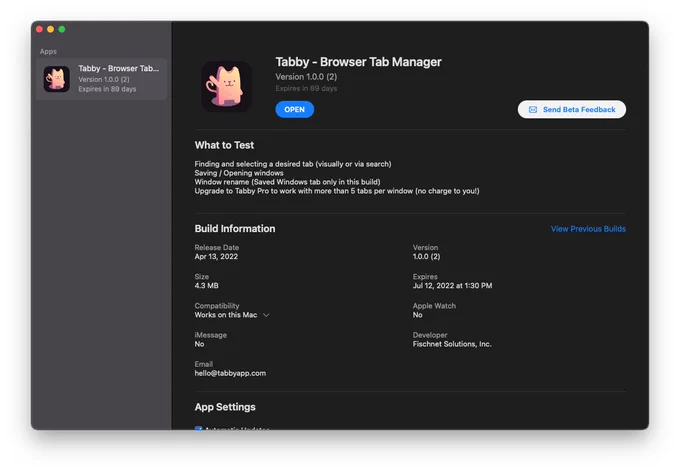This screenshot has width=680, height=471.
Task: Send Beta Feedback to developer
Action: [572, 109]
